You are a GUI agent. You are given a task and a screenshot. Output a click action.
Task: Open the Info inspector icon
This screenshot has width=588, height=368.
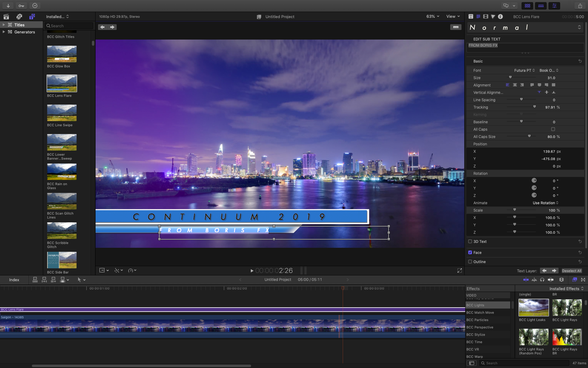click(500, 17)
